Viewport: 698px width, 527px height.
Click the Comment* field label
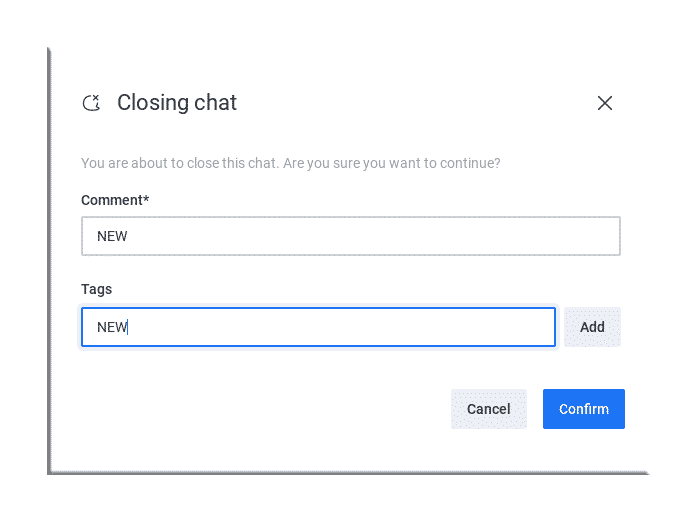[x=114, y=200]
